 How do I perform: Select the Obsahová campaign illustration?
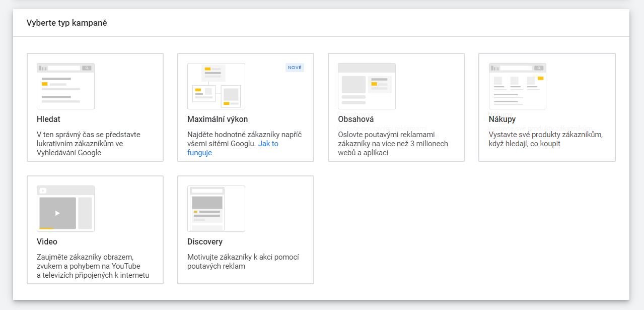tap(367, 86)
